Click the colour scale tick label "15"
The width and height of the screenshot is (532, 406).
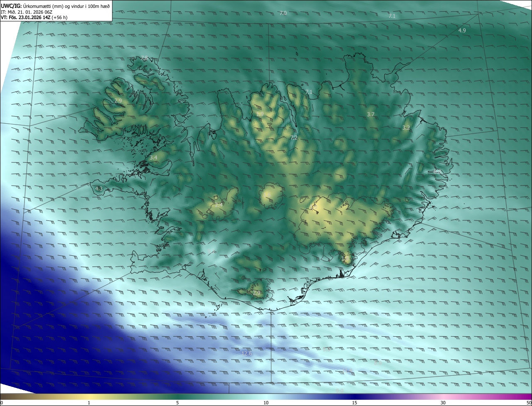tap(355, 403)
